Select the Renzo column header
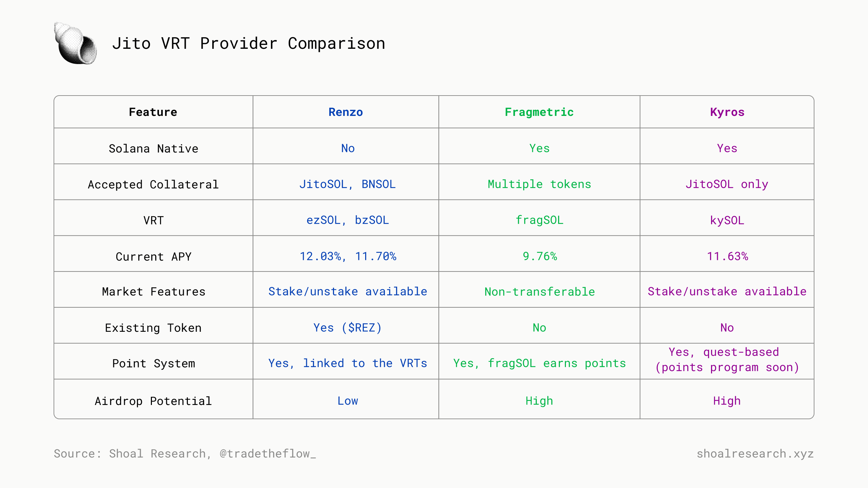Viewport: 868px width, 488px height. click(x=346, y=112)
